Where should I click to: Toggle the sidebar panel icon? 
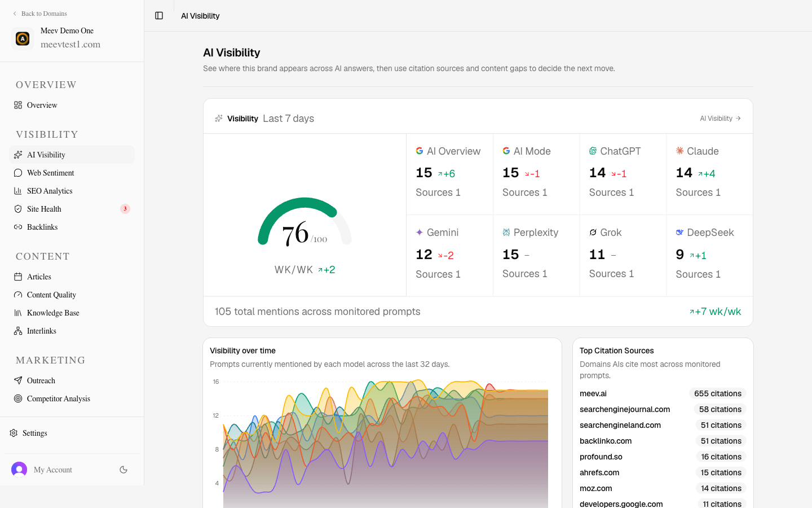tap(159, 16)
